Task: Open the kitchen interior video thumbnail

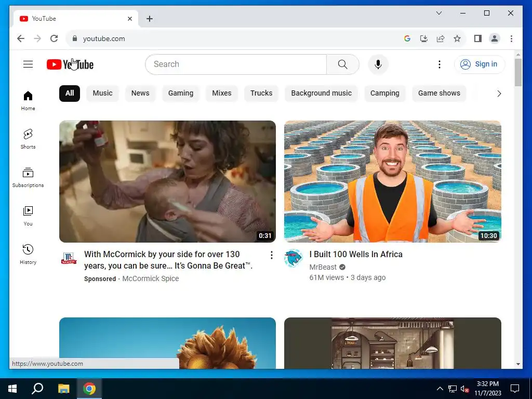Action: pyautogui.click(x=393, y=343)
